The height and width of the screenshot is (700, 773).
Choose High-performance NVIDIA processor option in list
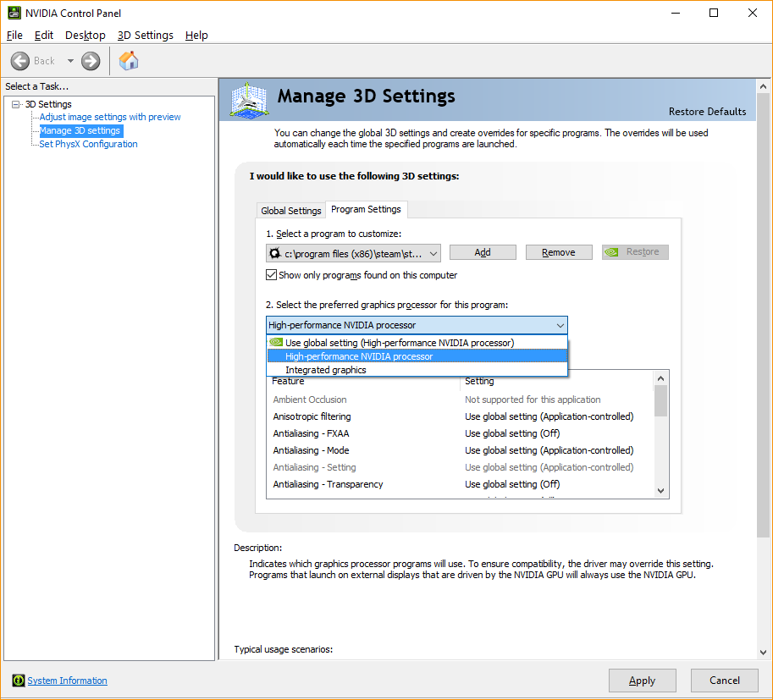click(417, 356)
